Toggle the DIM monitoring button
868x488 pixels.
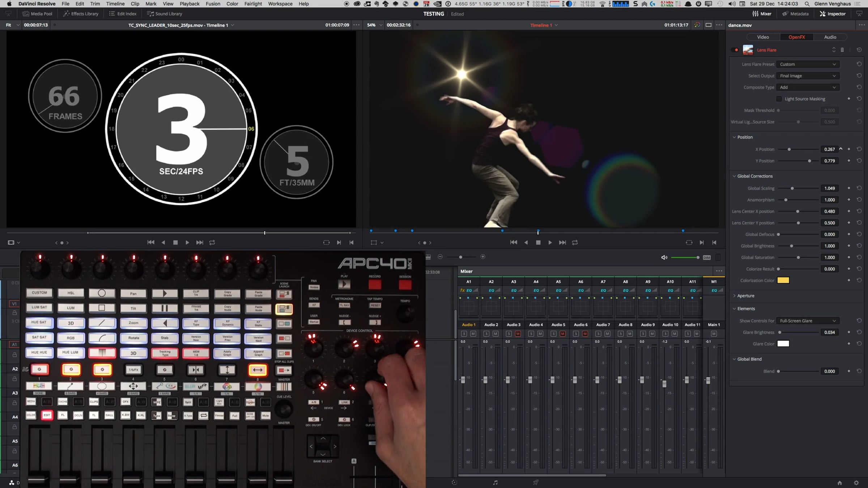[707, 257]
